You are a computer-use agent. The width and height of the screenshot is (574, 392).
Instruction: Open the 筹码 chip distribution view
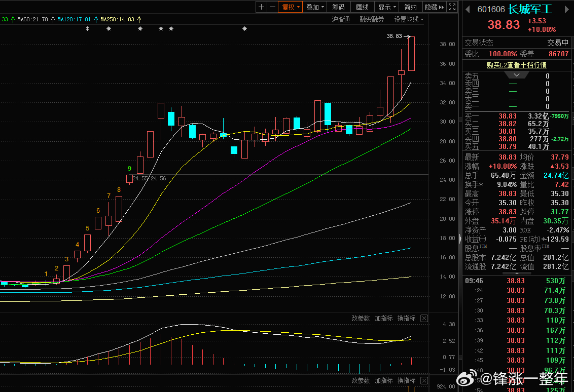point(338,7)
